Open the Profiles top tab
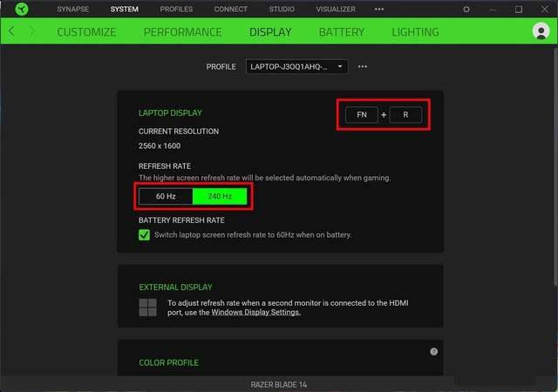Image resolution: width=558 pixels, height=392 pixels. pyautogui.click(x=176, y=10)
